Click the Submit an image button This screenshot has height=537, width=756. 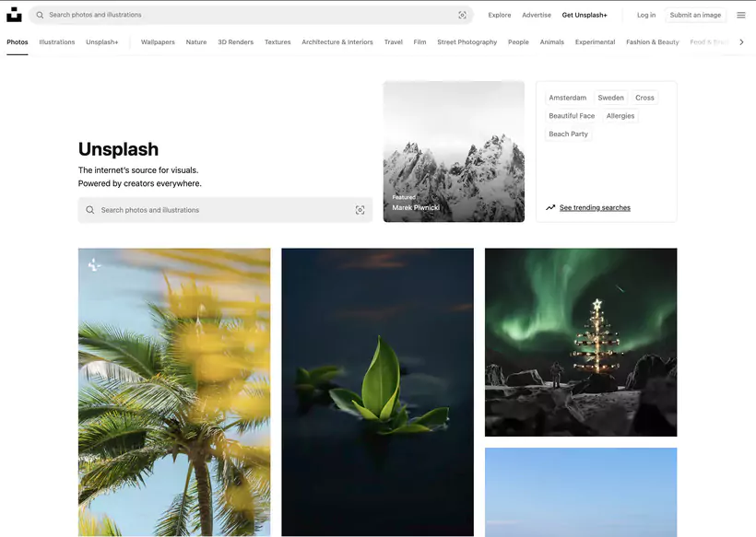point(695,15)
